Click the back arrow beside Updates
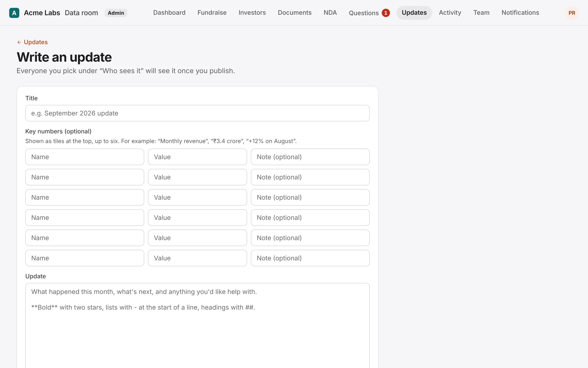The width and height of the screenshot is (588, 368). point(19,42)
